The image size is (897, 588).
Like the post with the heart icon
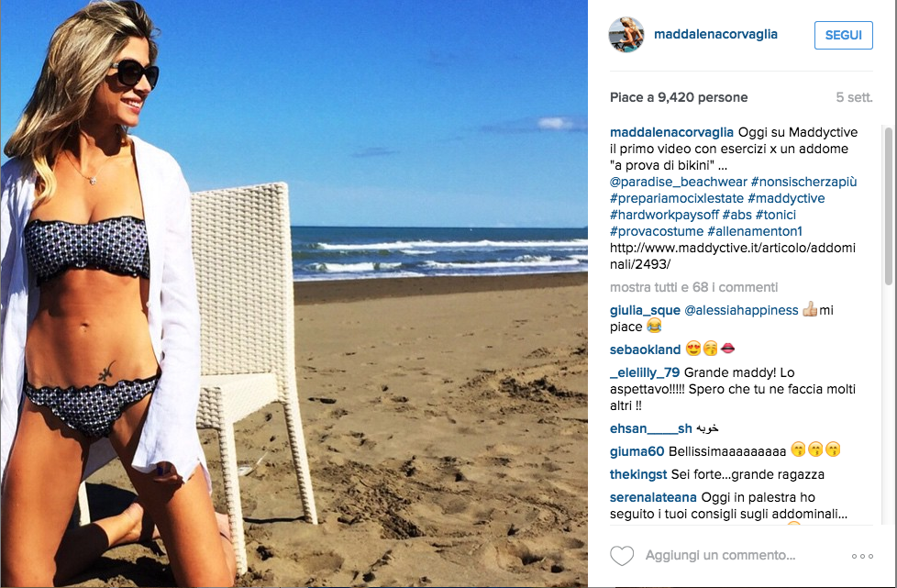(622, 555)
